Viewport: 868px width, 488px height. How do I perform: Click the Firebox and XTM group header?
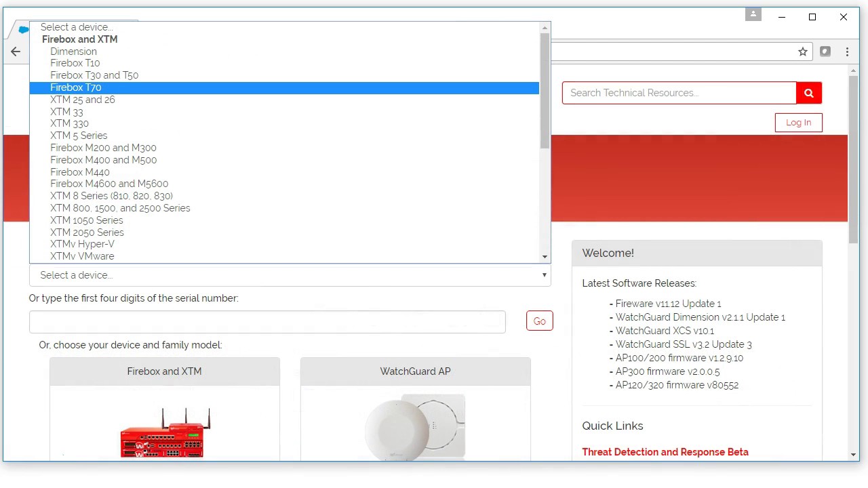point(80,39)
